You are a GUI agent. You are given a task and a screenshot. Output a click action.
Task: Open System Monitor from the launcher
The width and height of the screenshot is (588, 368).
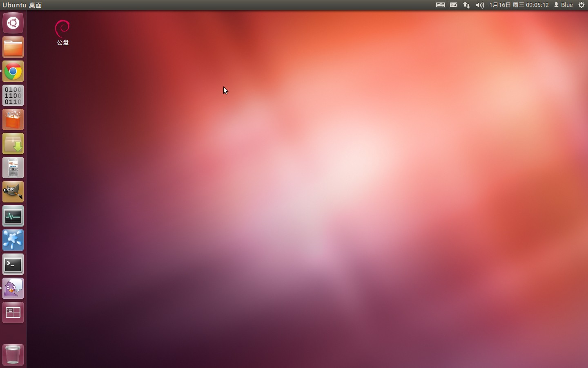pyautogui.click(x=13, y=216)
